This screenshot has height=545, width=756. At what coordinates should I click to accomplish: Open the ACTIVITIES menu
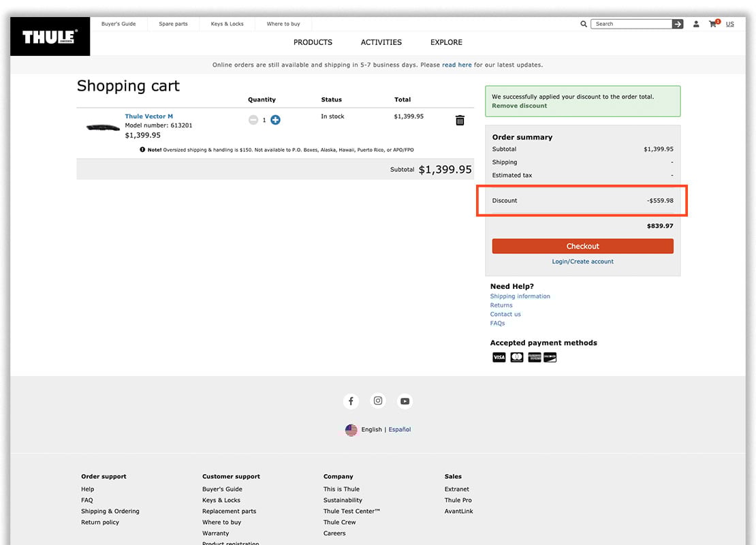pyautogui.click(x=381, y=42)
